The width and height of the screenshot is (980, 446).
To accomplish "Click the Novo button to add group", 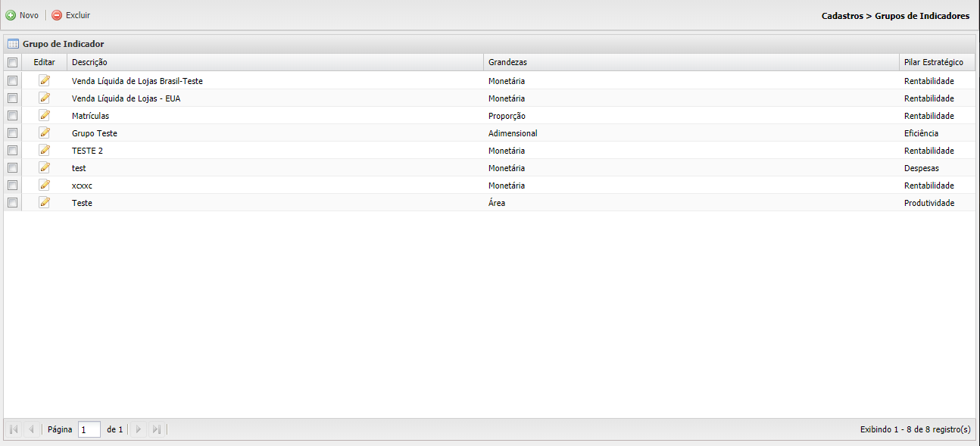I will (22, 15).
